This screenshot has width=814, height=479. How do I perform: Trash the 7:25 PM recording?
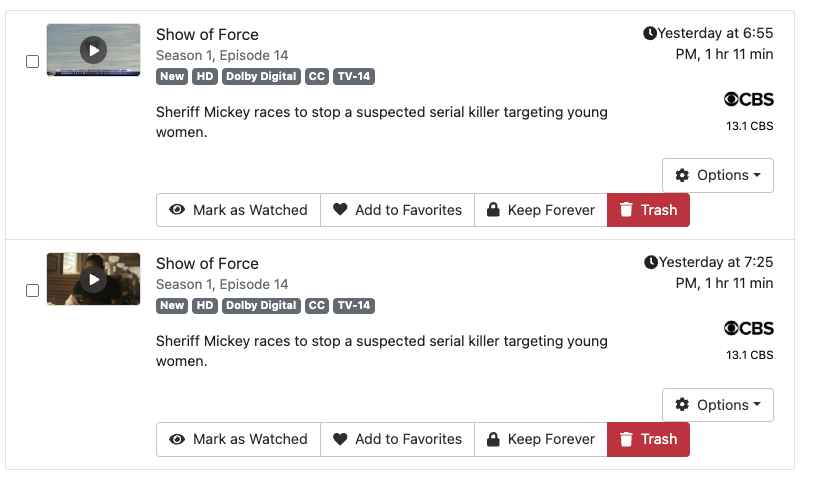point(648,439)
